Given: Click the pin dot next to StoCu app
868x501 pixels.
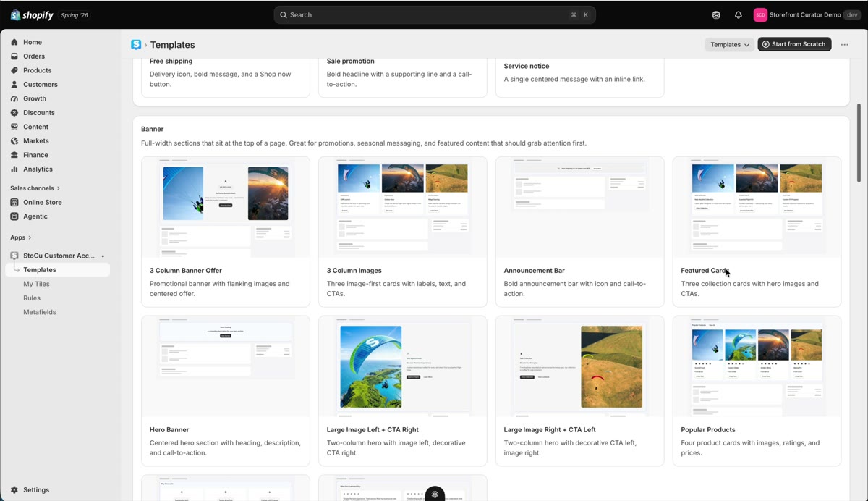Looking at the screenshot, I should click(x=103, y=256).
